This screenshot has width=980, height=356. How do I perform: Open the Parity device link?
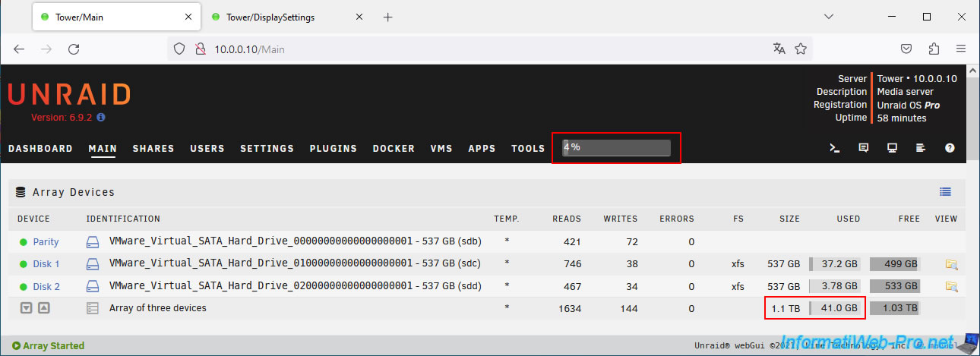point(46,242)
